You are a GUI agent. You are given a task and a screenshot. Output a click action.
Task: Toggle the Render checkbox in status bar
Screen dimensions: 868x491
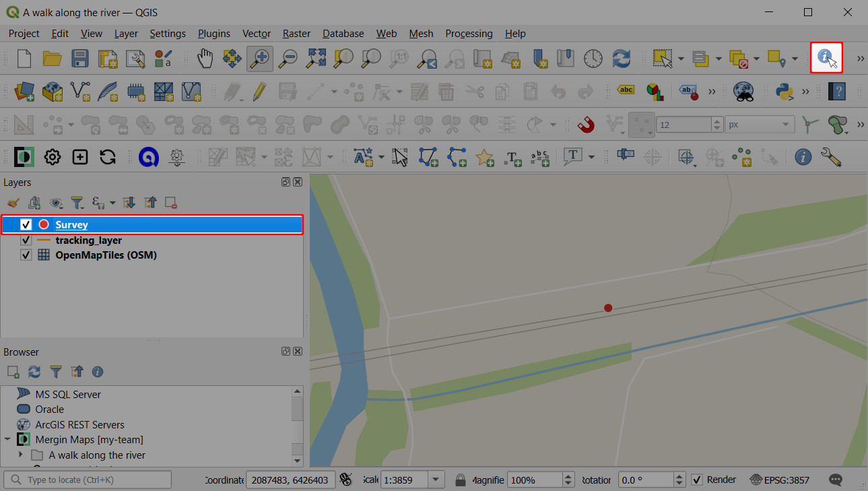(x=698, y=480)
